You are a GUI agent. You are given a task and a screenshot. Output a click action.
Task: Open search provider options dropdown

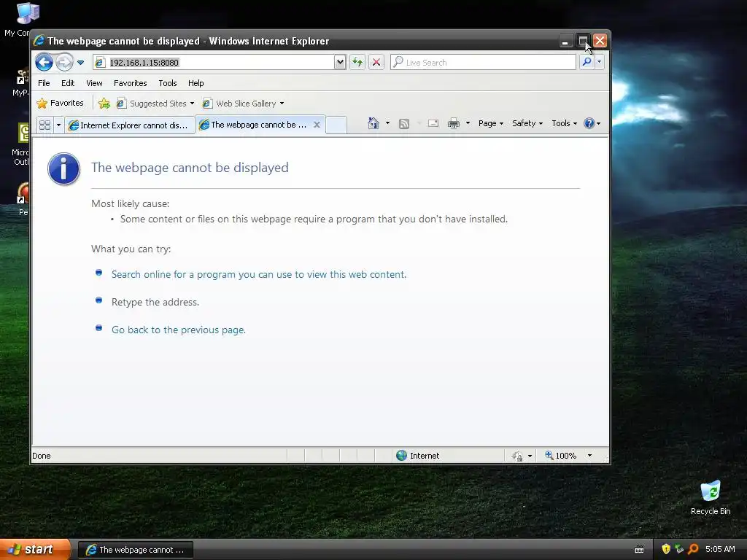(600, 62)
